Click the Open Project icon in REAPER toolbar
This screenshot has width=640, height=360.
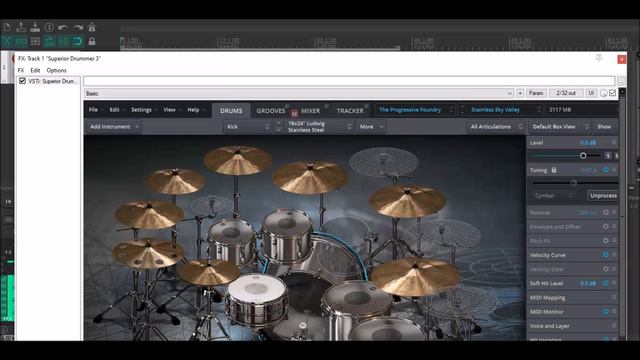[x=21, y=27]
